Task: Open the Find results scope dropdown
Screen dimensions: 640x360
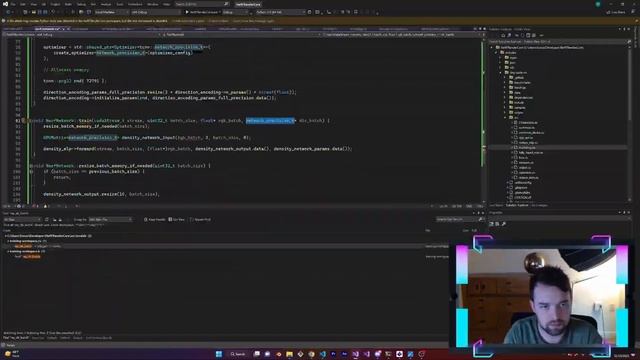Action: click(22, 220)
